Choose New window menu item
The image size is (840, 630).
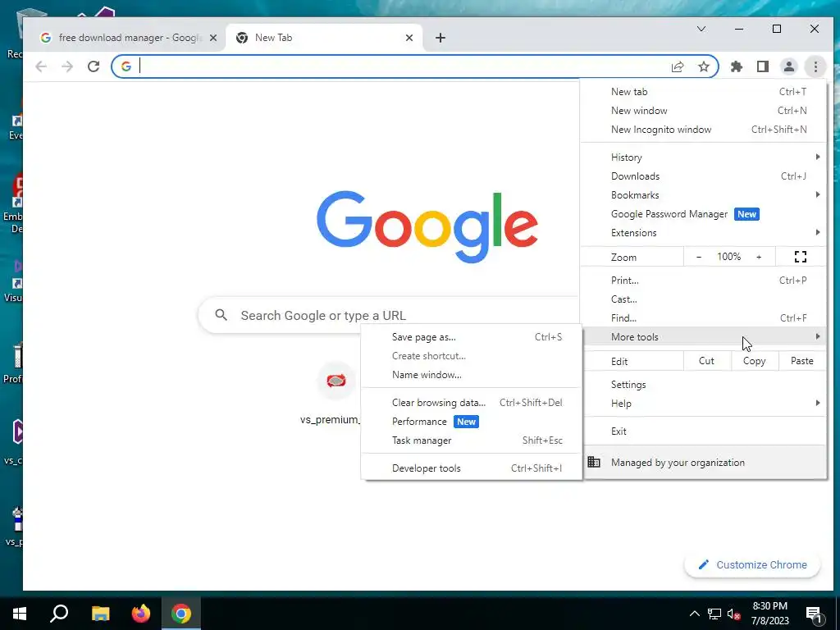coord(703,111)
